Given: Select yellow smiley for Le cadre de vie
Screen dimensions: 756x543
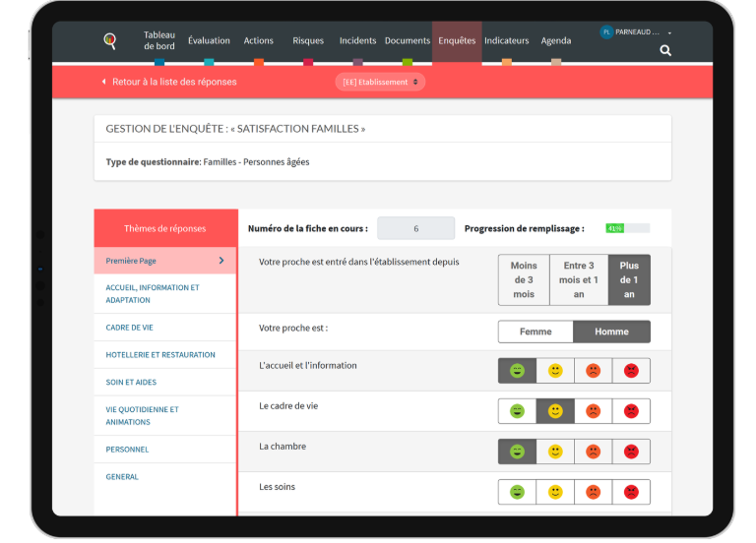Looking at the screenshot, I should coord(555,411).
